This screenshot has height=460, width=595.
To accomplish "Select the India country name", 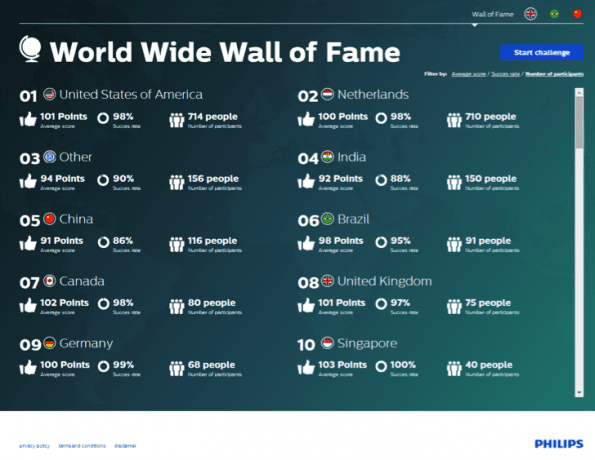I will pos(352,157).
